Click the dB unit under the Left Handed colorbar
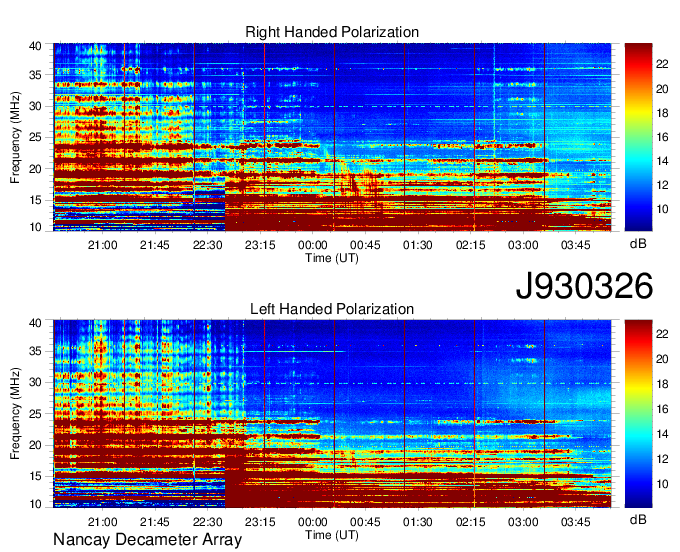 [638, 519]
